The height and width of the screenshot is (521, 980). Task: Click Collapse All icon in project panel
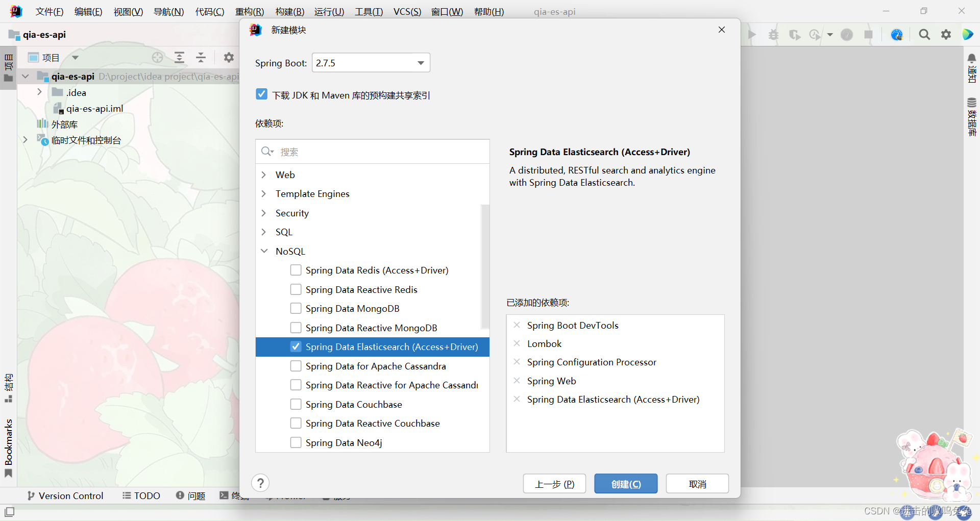201,58
